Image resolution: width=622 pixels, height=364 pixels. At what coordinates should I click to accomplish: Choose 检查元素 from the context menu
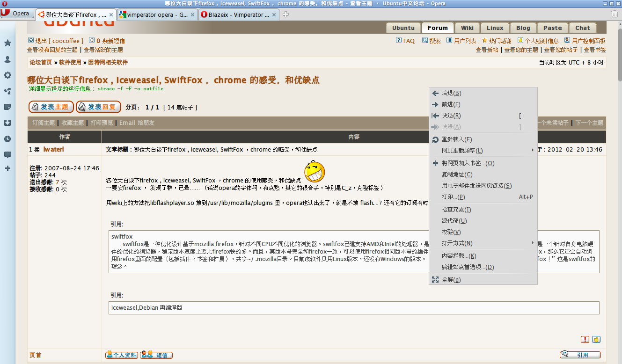(483, 210)
